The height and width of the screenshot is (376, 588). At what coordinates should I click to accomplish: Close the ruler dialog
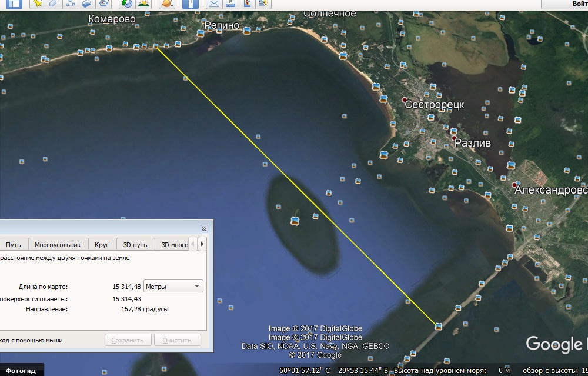coord(204,228)
